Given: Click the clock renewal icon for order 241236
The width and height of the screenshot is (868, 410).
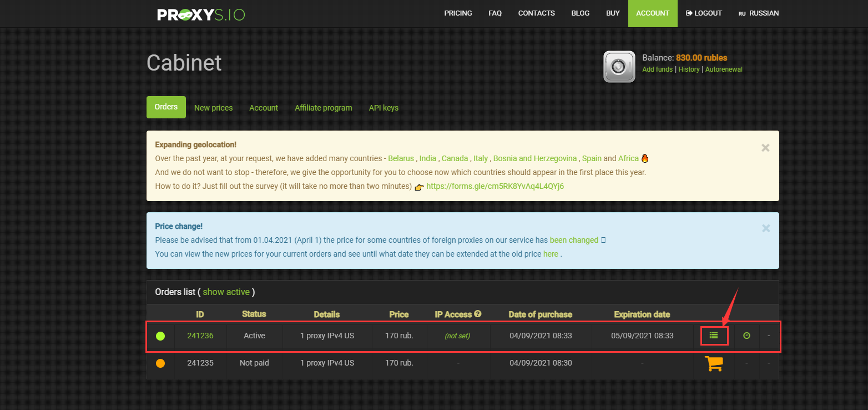Looking at the screenshot, I should click(x=746, y=336).
